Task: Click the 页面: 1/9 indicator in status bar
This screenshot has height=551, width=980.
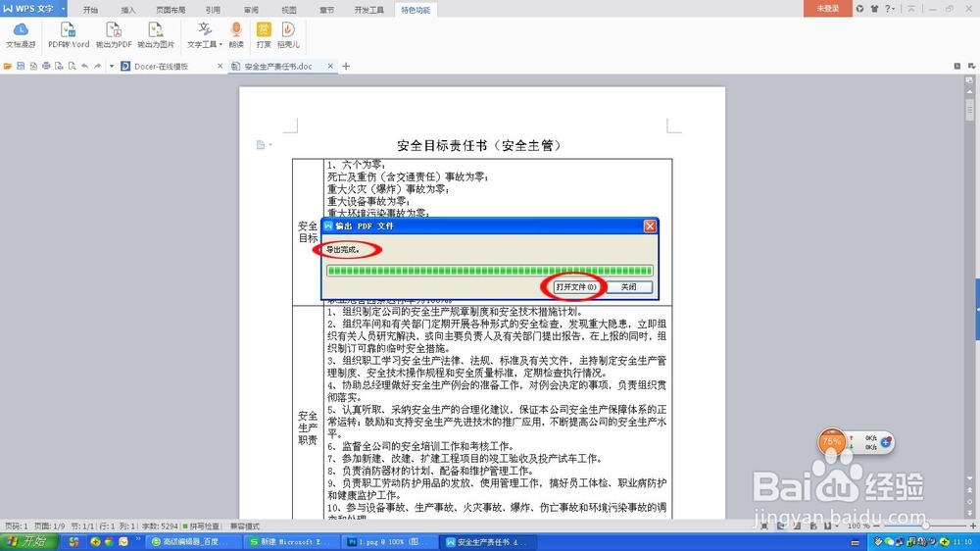Action: point(49,526)
